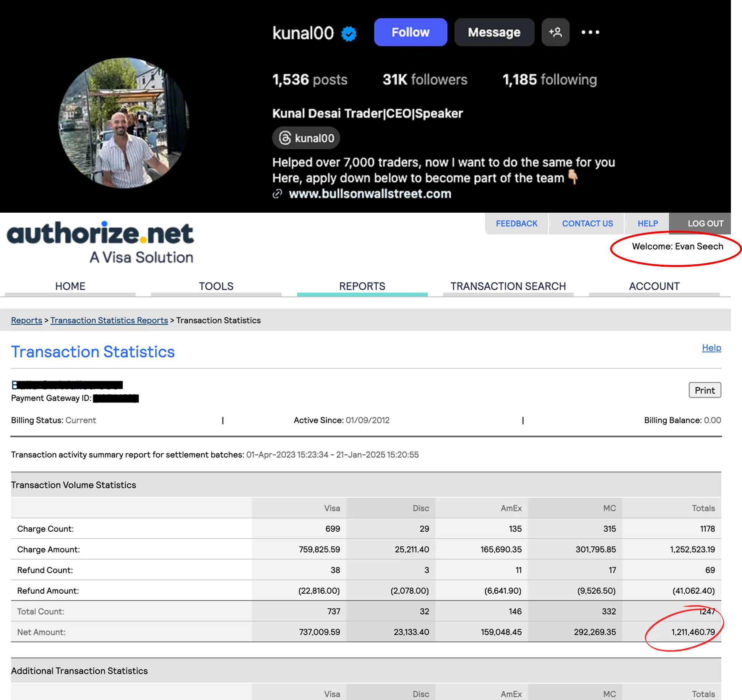
Task: View the 1,185 following list
Action: [x=549, y=80]
